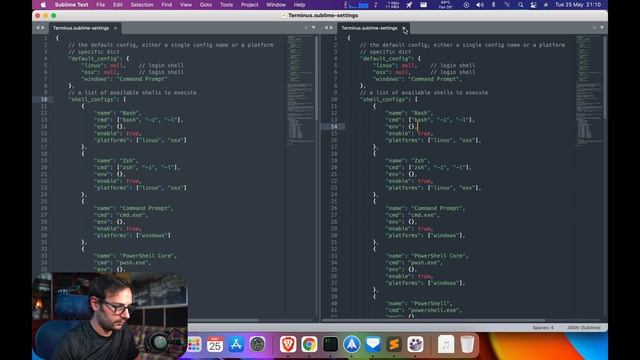Open Google Chrome in the Dock
This screenshot has width=640, height=360.
(x=309, y=344)
